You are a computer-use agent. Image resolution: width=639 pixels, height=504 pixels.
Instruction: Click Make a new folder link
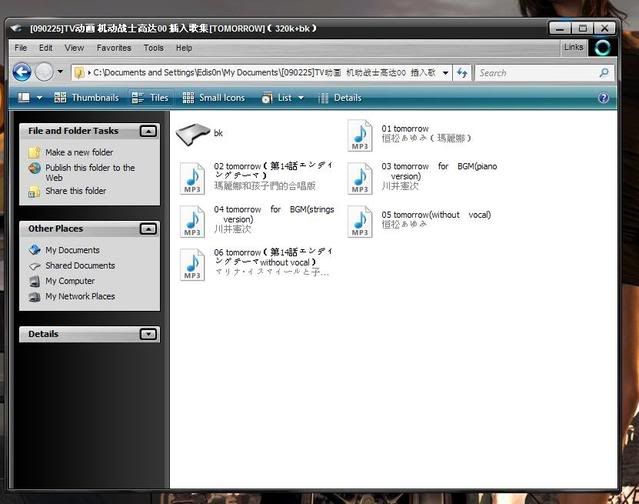(x=79, y=152)
